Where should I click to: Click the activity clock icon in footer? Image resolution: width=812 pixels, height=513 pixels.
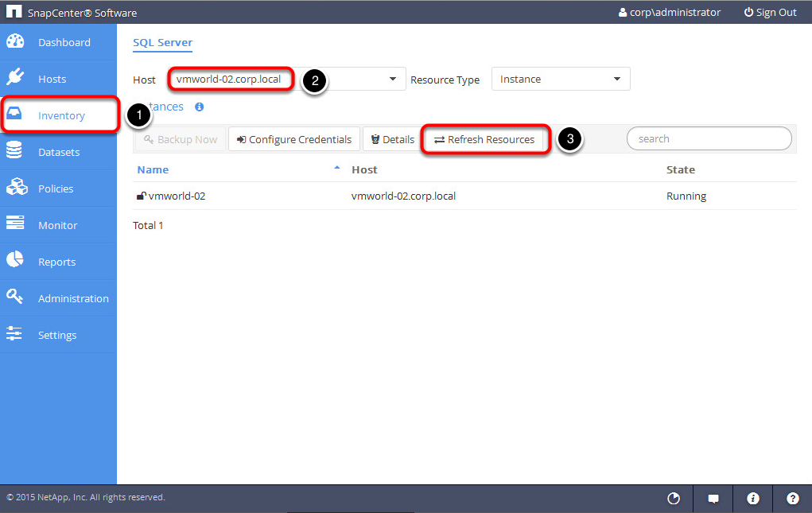pos(673,499)
